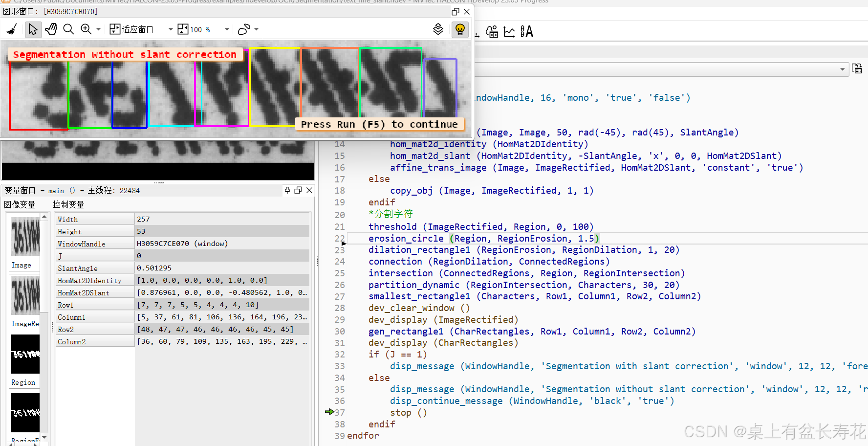Select the ROI drawing shape tool
The height and width of the screenshot is (446, 868).
(244, 30)
